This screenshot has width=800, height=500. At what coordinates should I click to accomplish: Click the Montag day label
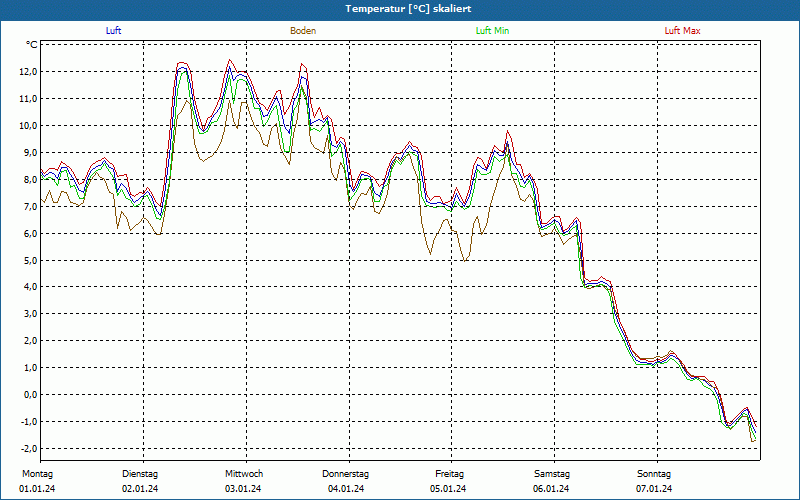37,474
